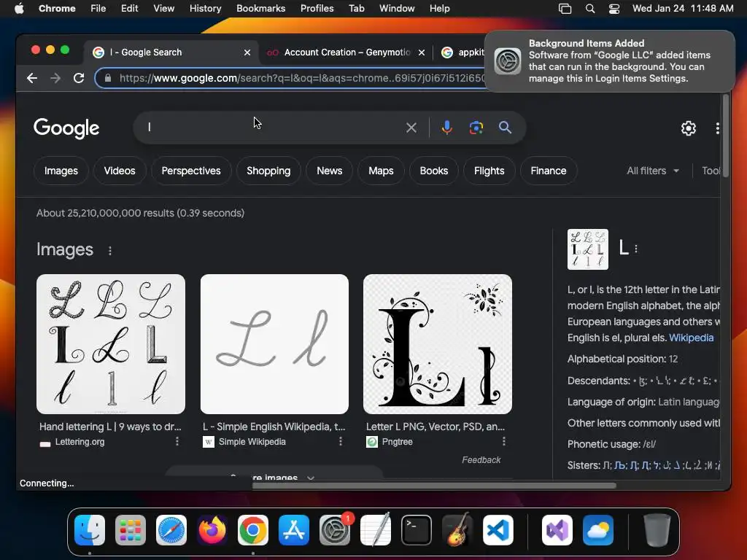Open App Store from the dock
747x560 pixels.
pos(294,530)
